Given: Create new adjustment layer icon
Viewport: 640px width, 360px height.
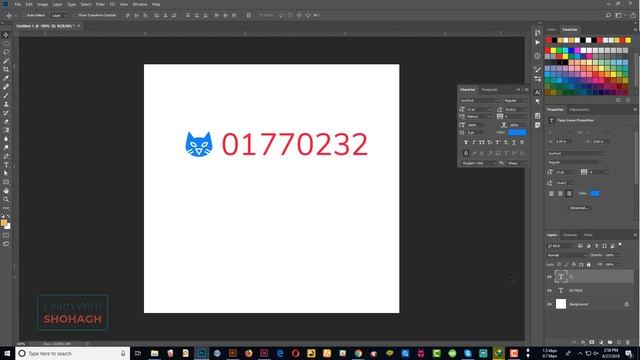Looking at the screenshot, I should [601, 342].
